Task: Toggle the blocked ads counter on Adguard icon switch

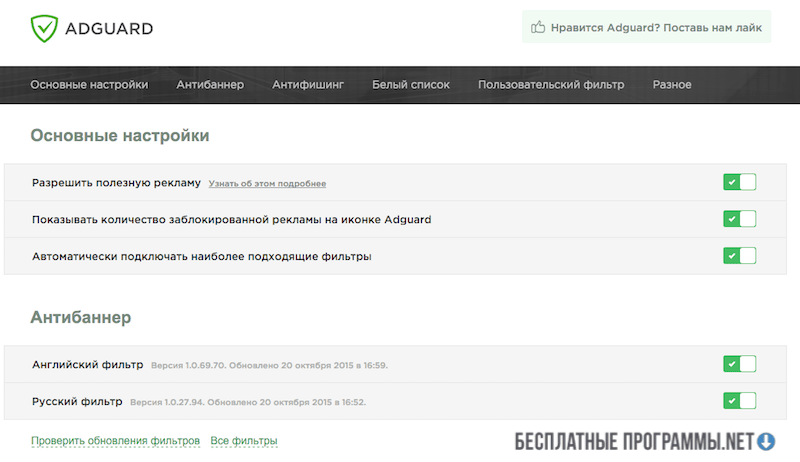Action: pyautogui.click(x=739, y=219)
